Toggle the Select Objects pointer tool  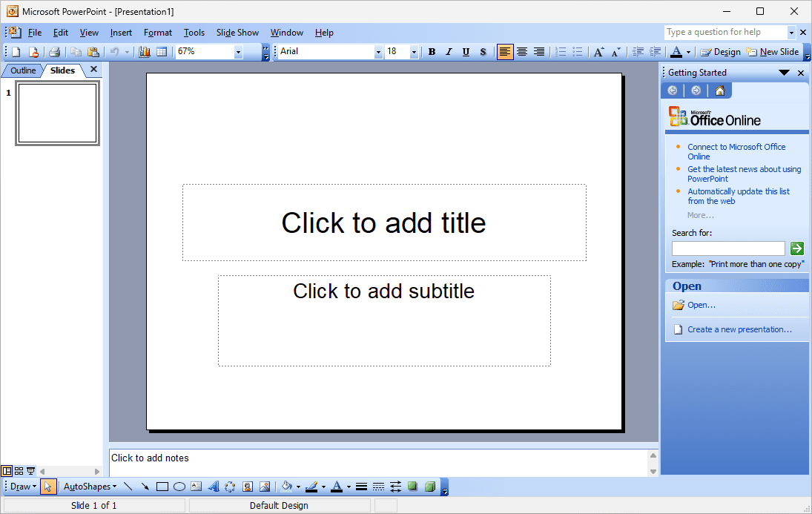(x=48, y=487)
